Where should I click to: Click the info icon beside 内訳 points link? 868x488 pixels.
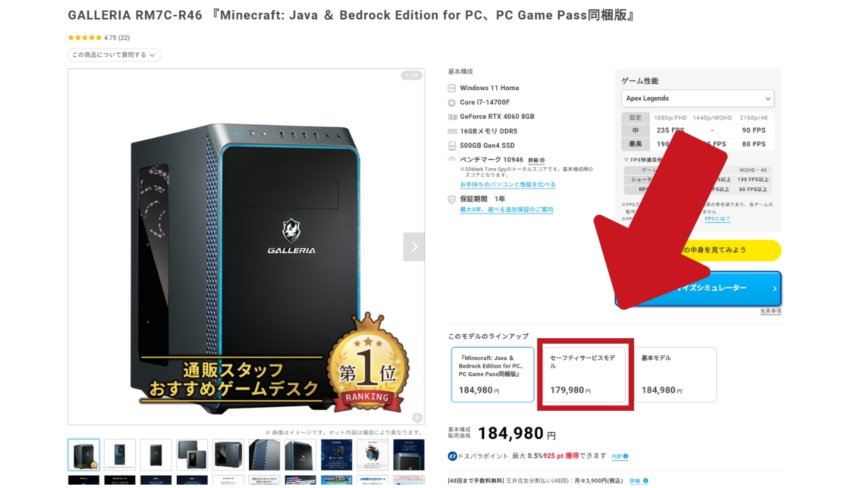(625, 457)
